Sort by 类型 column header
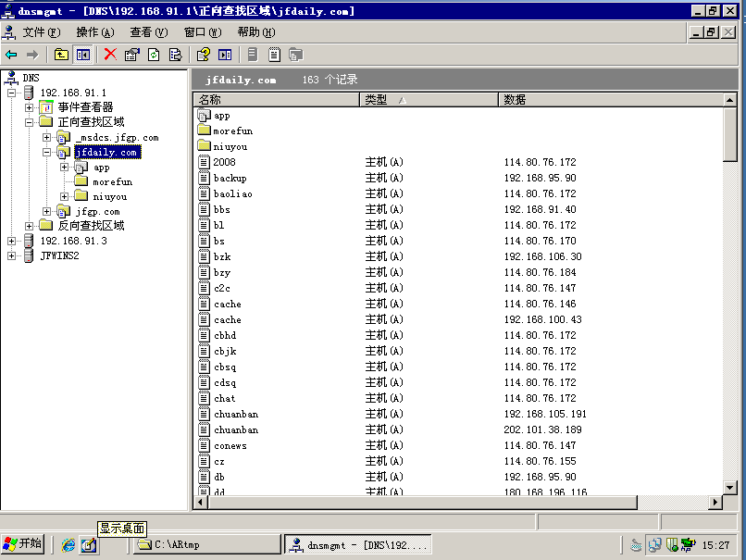This screenshot has height=560, width=746. tap(429, 99)
